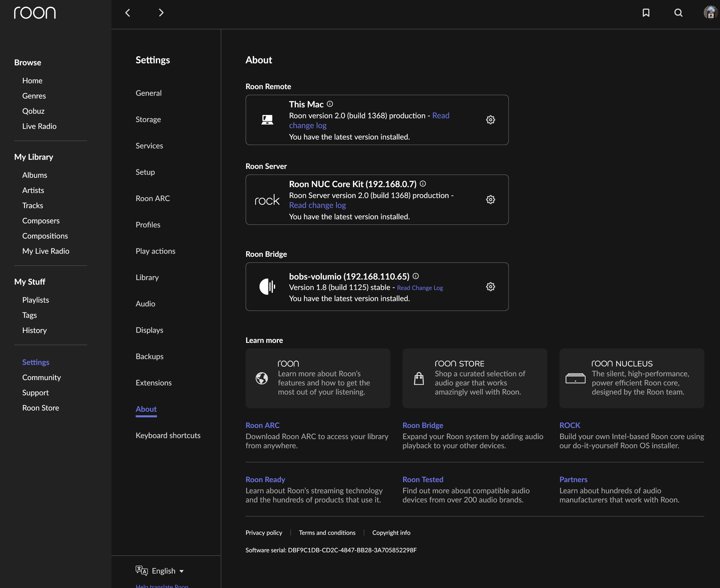This screenshot has height=588, width=720.
Task: Click the shopping bag icon in Roon Store card
Action: [419, 378]
